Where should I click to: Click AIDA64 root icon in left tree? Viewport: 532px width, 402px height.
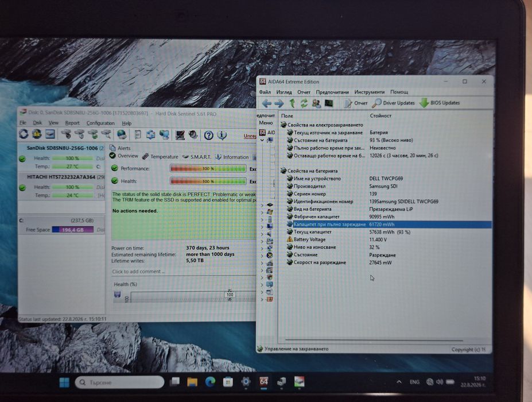[263, 133]
